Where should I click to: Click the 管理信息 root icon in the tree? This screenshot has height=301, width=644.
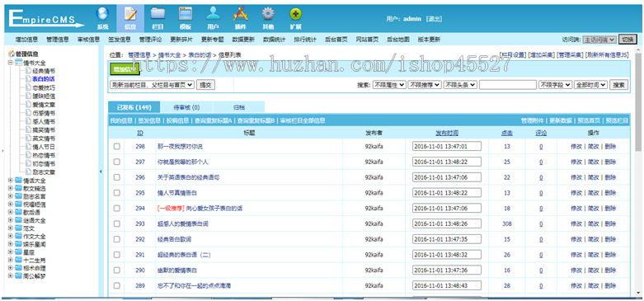tap(12, 54)
